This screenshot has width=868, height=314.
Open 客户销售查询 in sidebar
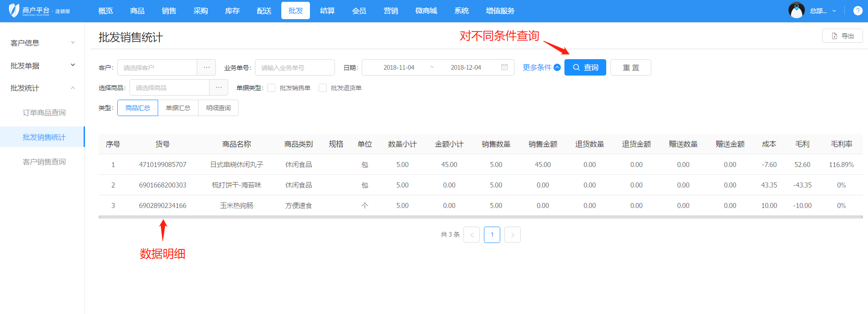point(44,162)
